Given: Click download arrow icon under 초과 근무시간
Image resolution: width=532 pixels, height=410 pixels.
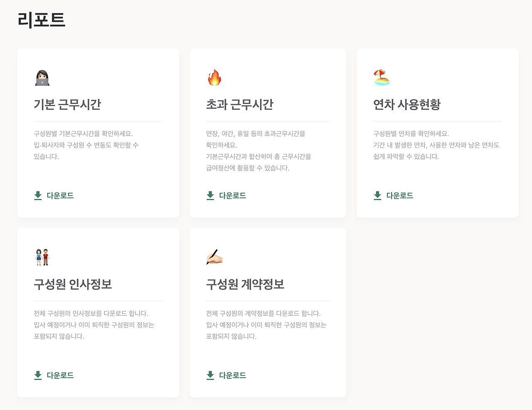Looking at the screenshot, I should coord(210,195).
